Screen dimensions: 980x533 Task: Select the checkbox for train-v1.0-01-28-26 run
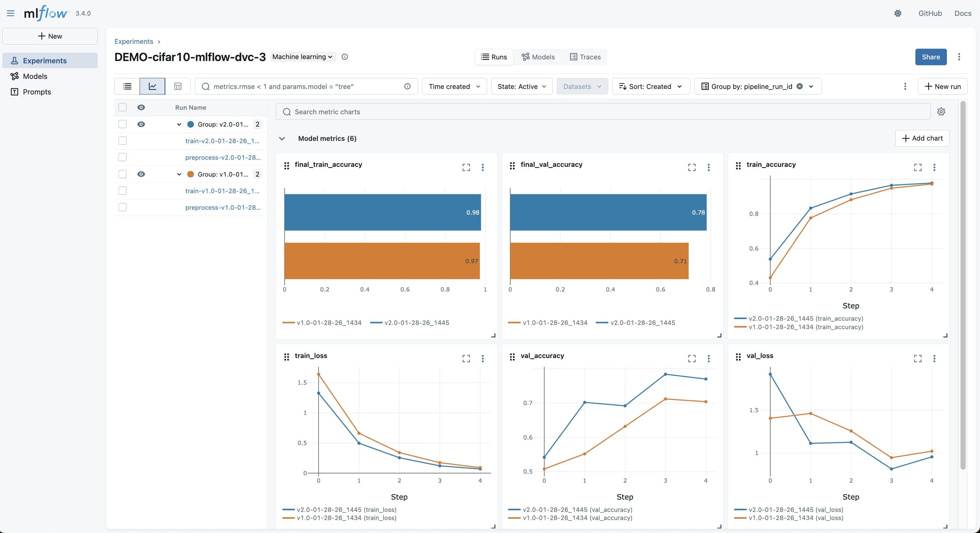click(122, 191)
